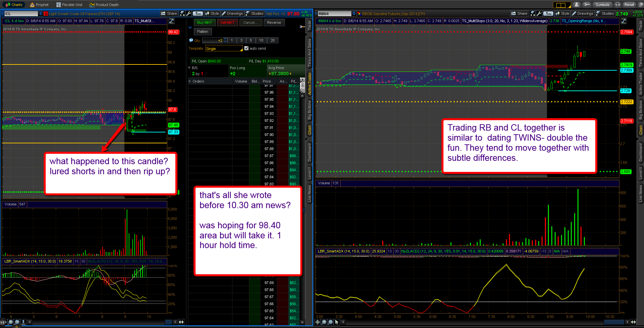Screen dimensions: 644x328
Task: Toggle the Level II side tab beside /CL
Action: point(309,173)
